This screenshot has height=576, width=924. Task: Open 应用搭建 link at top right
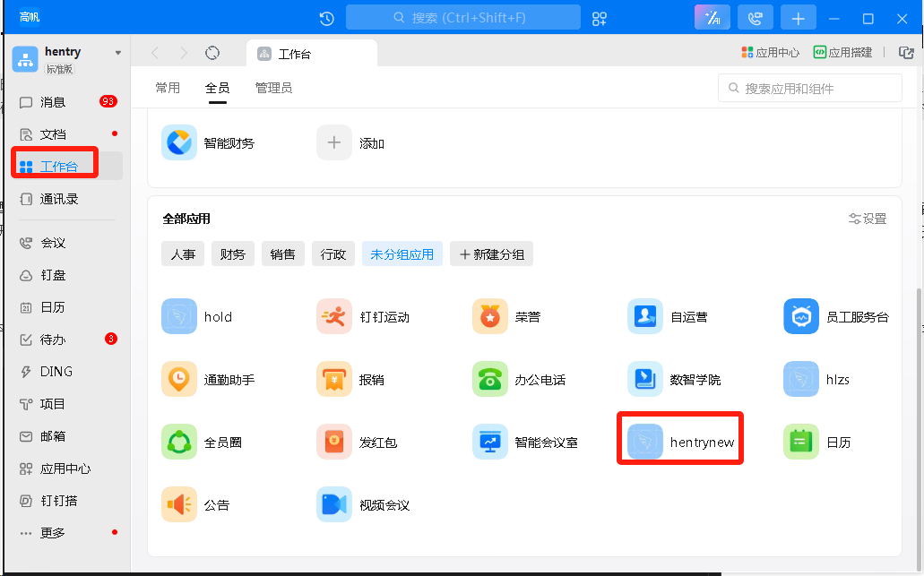click(x=842, y=53)
